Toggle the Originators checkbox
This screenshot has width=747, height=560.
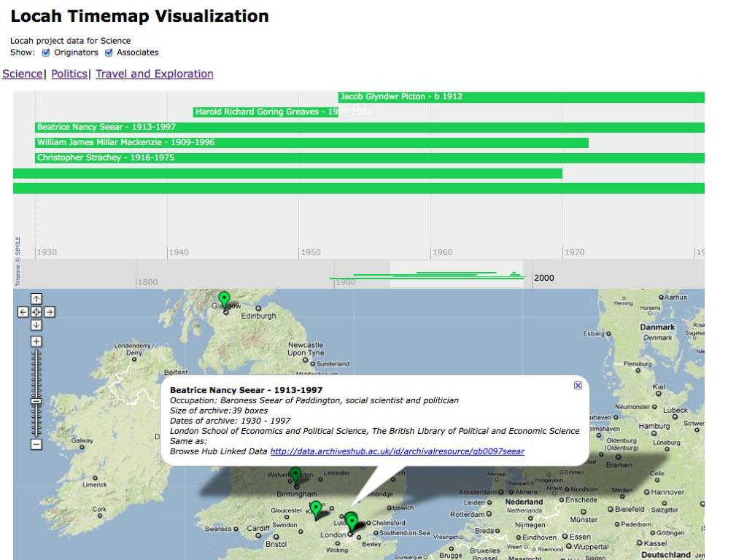(46, 52)
